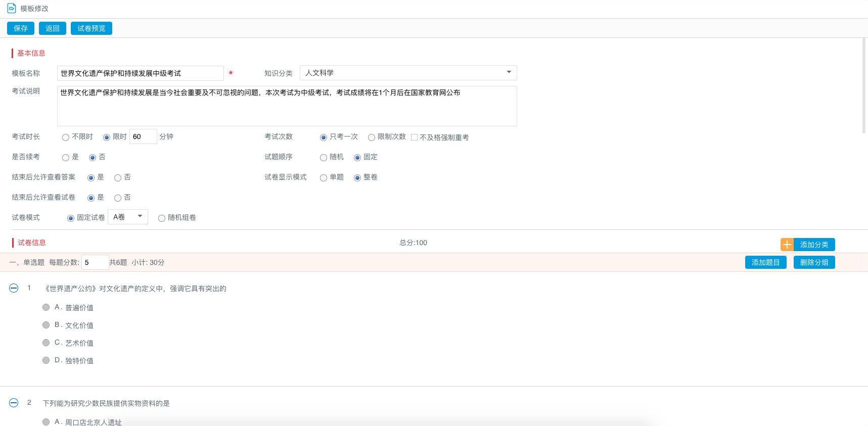Image resolution: width=868 pixels, height=426 pixels.
Task: Open the 知识分类 dropdown showing 人文科学
Action: pos(408,73)
